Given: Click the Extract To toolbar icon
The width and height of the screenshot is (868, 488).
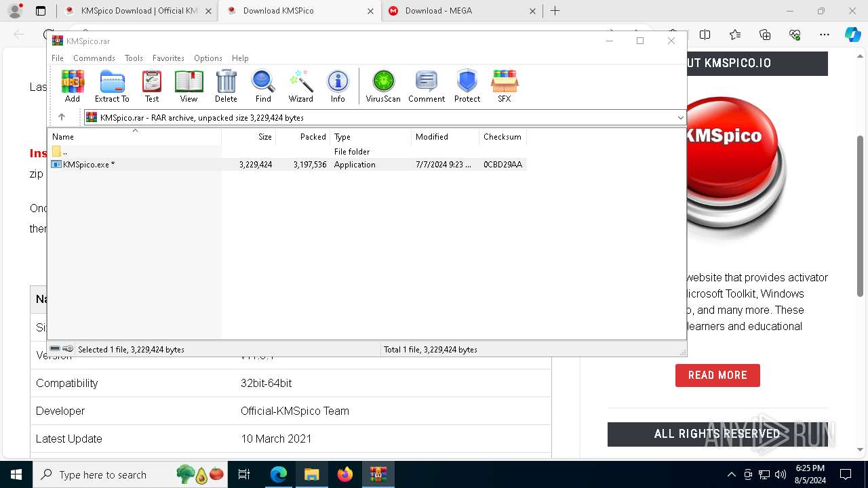Looking at the screenshot, I should click(112, 86).
